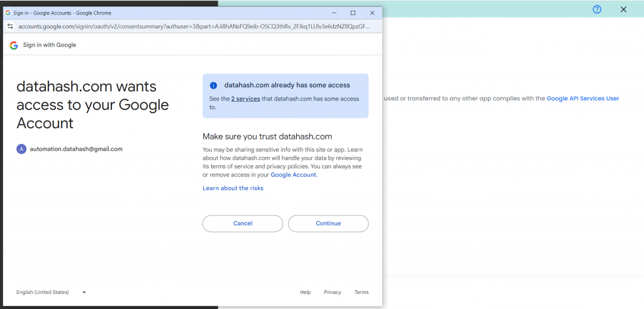Open the Google Account link
The height and width of the screenshot is (309, 644).
coord(293,175)
